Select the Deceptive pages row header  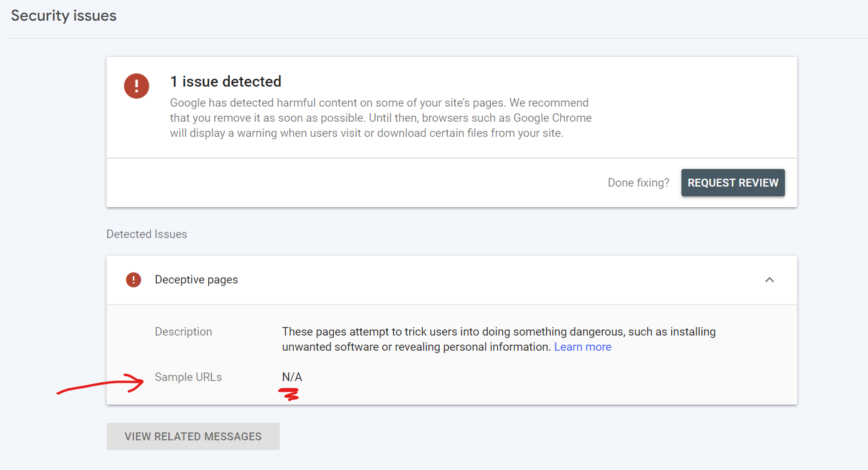click(196, 280)
